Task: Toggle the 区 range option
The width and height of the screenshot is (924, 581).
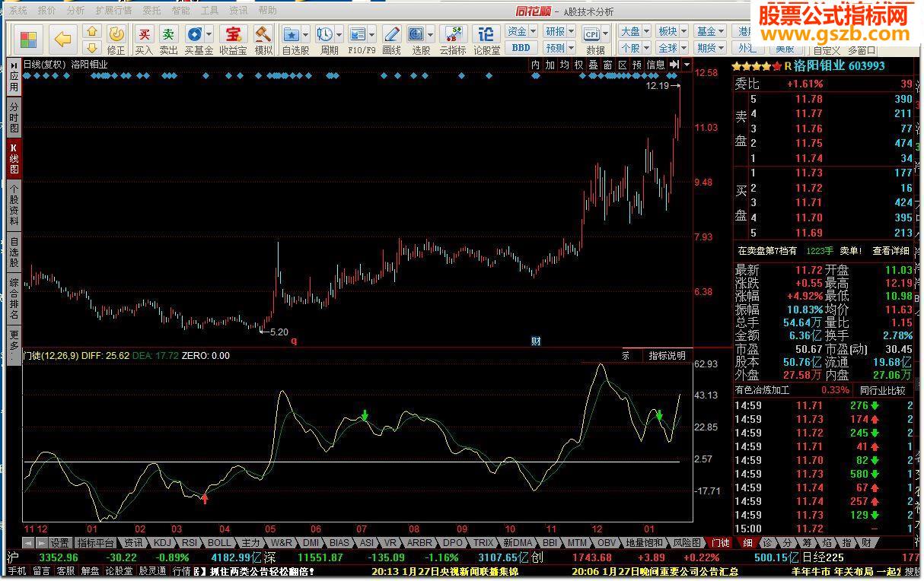Action: coord(623,65)
